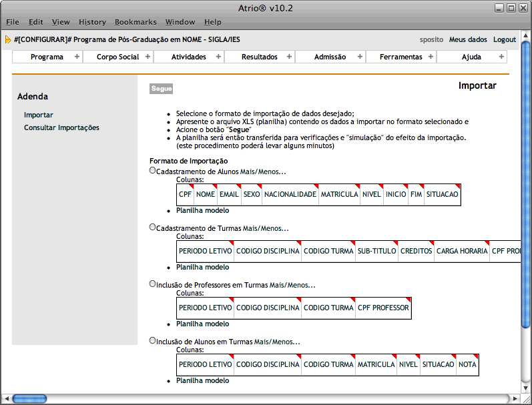Image resolution: width=532 pixels, height=405 pixels.
Task: Select Cadastramento de Turmas radio button
Action: [x=153, y=227]
